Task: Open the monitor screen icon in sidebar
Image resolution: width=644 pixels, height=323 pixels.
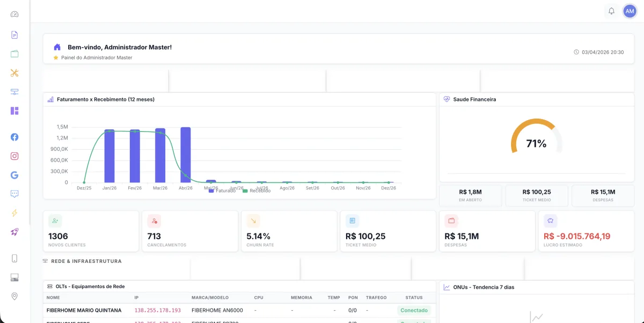Action: pos(14,277)
